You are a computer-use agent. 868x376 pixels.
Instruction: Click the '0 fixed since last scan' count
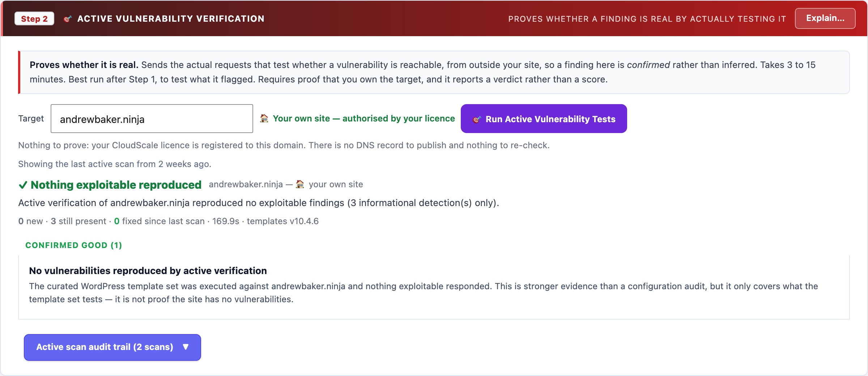[159, 221]
